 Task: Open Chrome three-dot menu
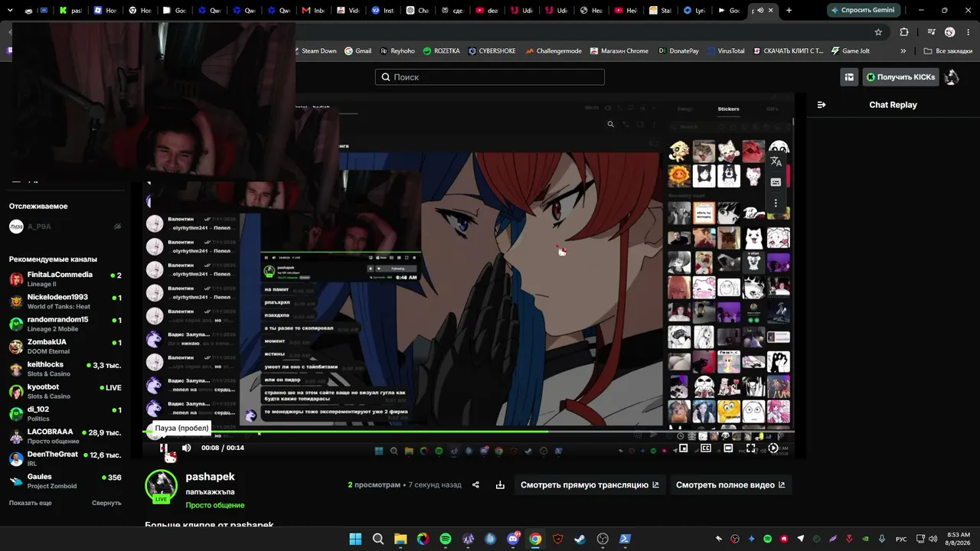coord(969,32)
